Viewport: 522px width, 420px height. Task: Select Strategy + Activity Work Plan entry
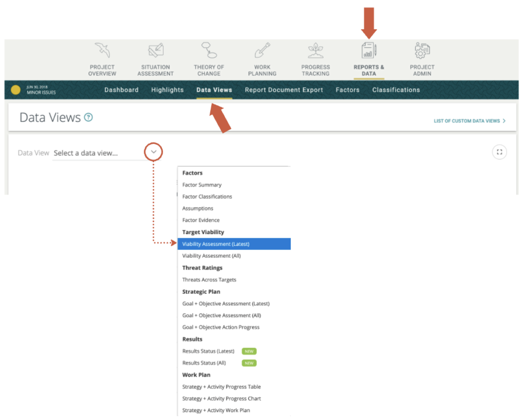click(x=216, y=410)
